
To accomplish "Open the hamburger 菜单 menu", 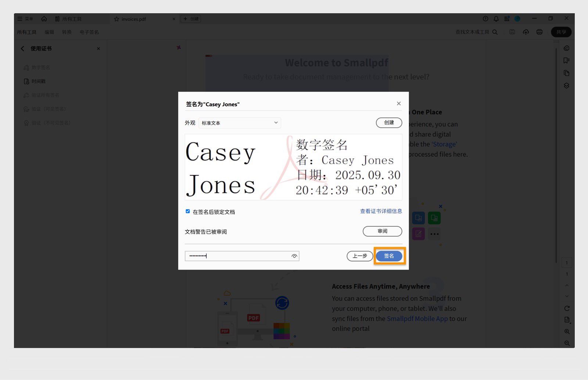I will point(25,19).
